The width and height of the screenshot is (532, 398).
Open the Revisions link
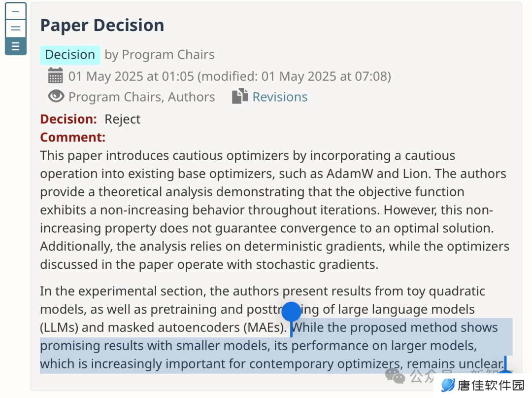coord(280,97)
